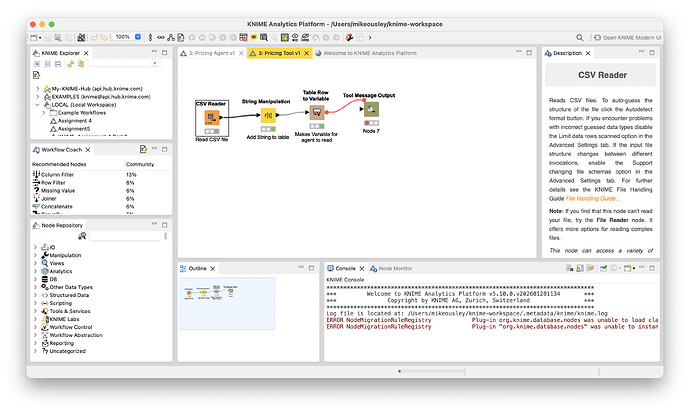Click the Workflow Coach configure icon

(x=144, y=150)
